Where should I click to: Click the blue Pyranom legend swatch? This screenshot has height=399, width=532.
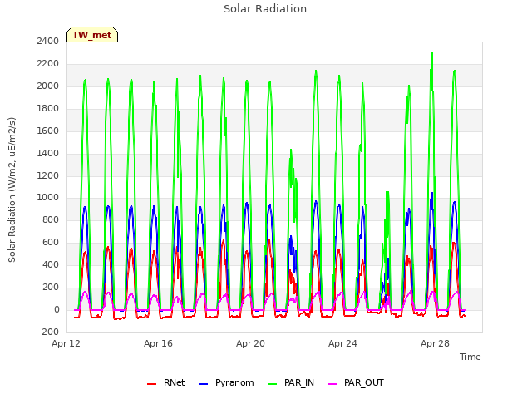[x=203, y=384]
